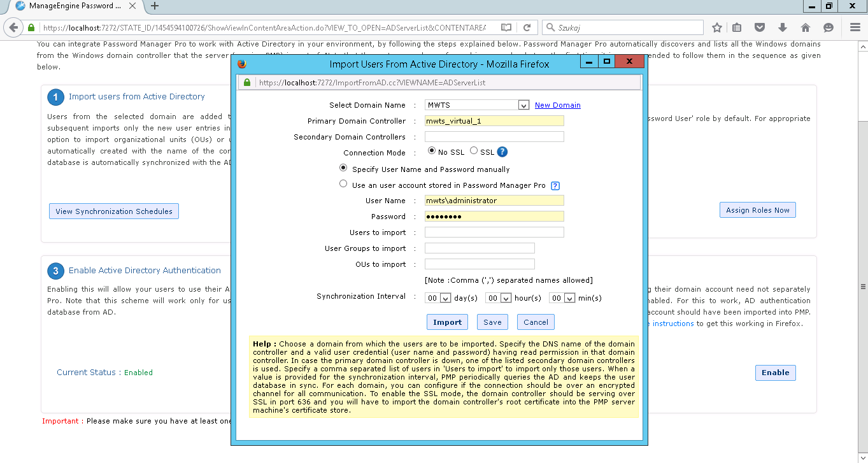
Task: Choose Specify User Name and Password manually
Action: tap(344, 169)
